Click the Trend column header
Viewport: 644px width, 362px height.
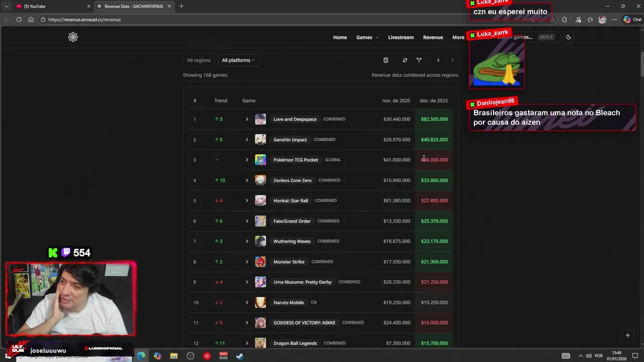click(221, 101)
